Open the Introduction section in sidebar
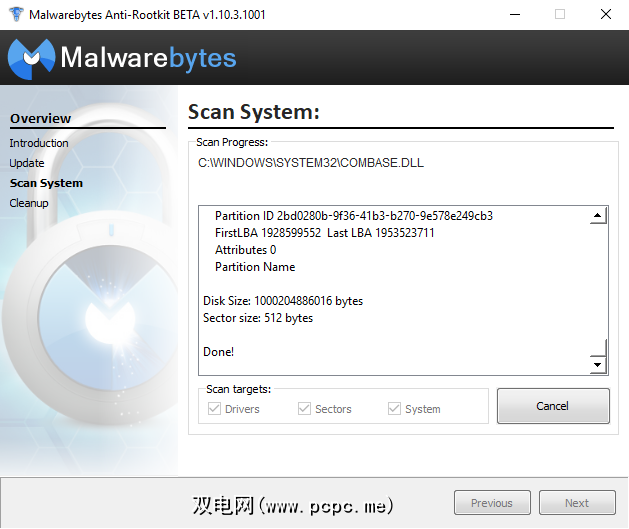This screenshot has width=629, height=529. [39, 143]
